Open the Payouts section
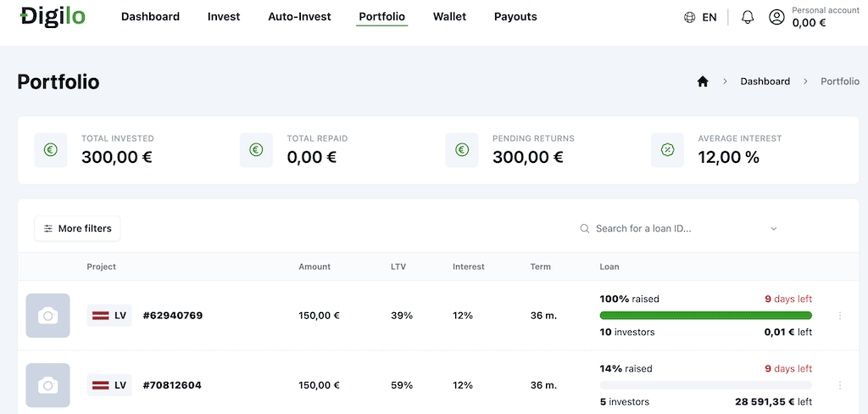 pos(515,17)
